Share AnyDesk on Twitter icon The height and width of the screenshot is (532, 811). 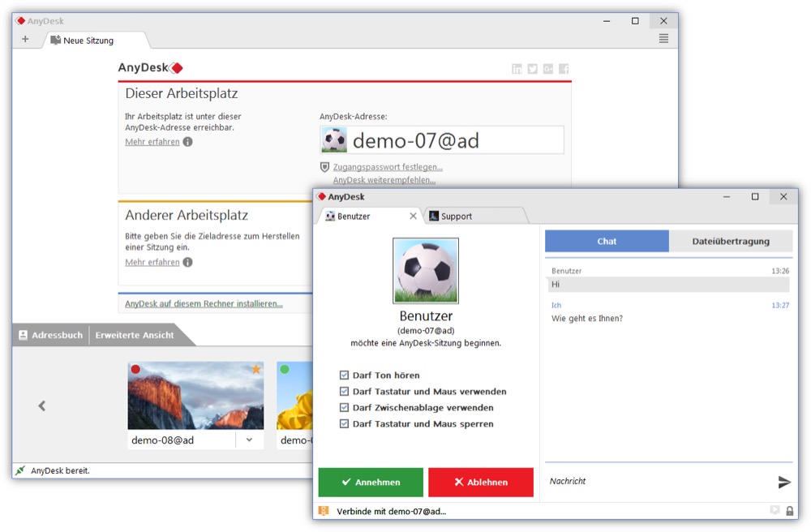click(x=532, y=69)
